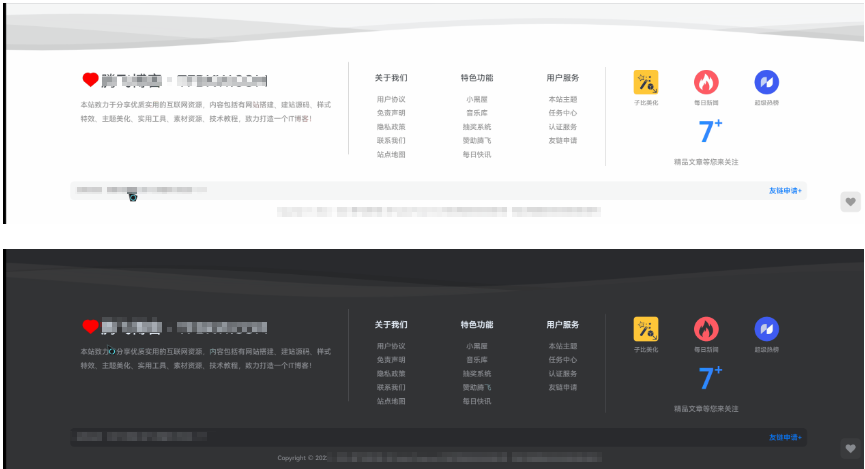Image resolution: width=865 pixels, height=469 pixels.
Task: Open 站点地图 in the light footer
Action: click(x=391, y=154)
